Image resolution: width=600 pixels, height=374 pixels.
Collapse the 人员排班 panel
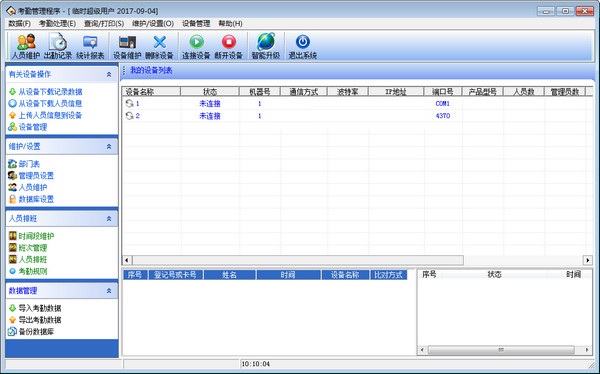(109, 219)
